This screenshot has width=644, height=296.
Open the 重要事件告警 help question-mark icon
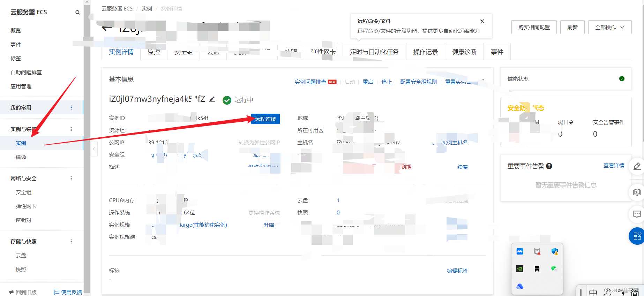pos(549,166)
